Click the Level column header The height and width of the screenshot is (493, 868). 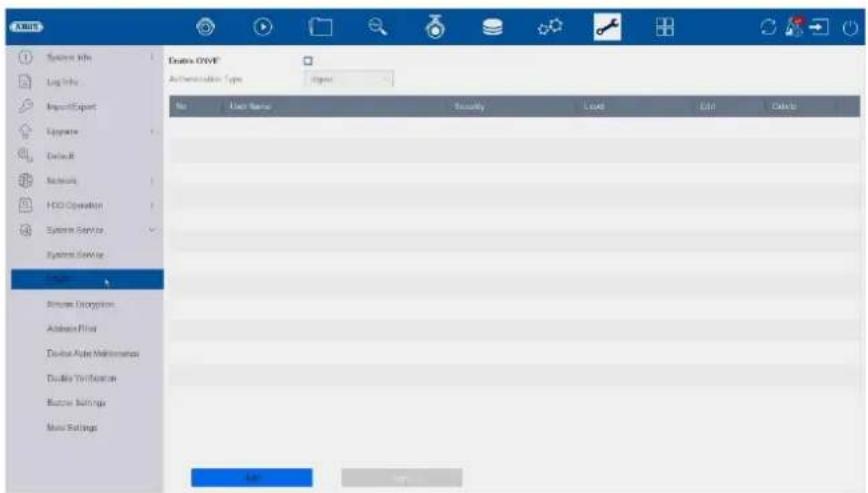point(594,106)
